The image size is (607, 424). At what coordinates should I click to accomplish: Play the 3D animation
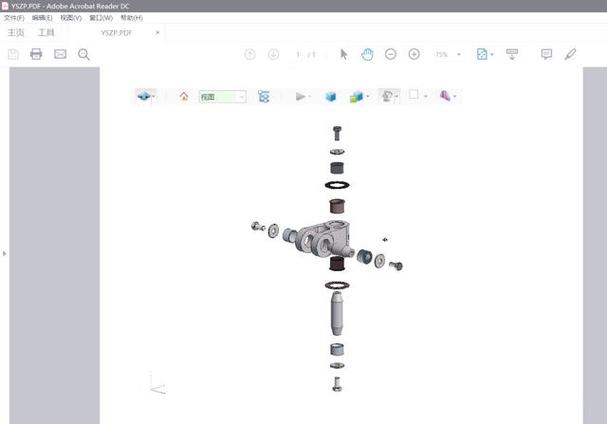tap(300, 96)
